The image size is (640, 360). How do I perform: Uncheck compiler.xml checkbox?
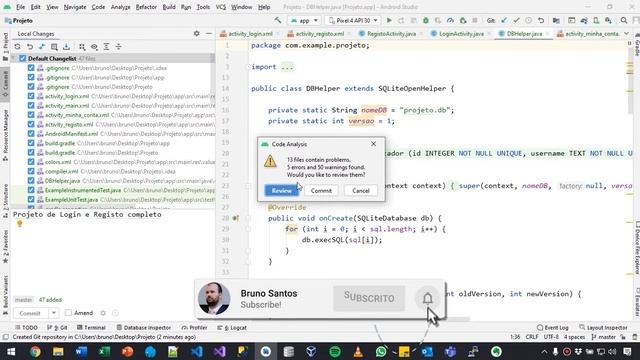[x=31, y=171]
